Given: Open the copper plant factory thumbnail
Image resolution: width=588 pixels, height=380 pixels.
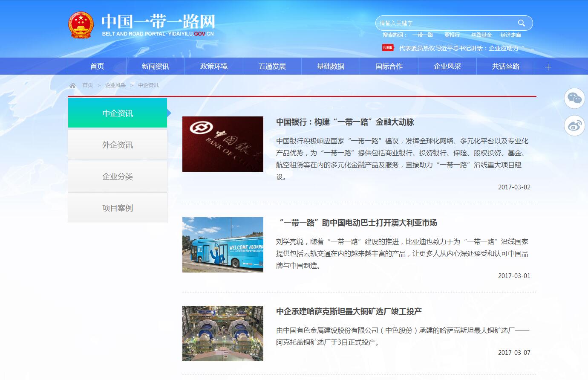Looking at the screenshot, I should tap(223, 334).
